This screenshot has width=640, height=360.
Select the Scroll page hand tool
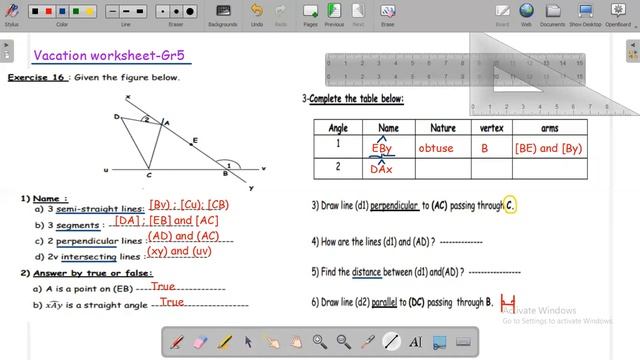pos(296,342)
